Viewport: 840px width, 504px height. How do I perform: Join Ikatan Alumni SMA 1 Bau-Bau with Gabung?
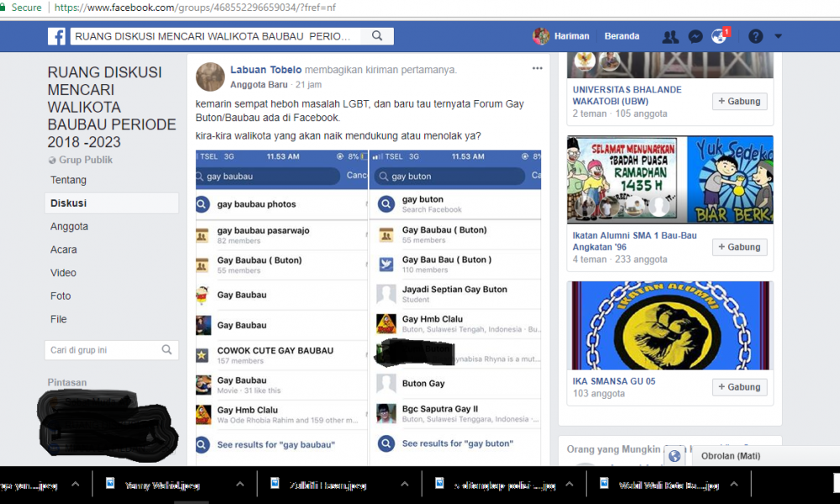coord(739,247)
